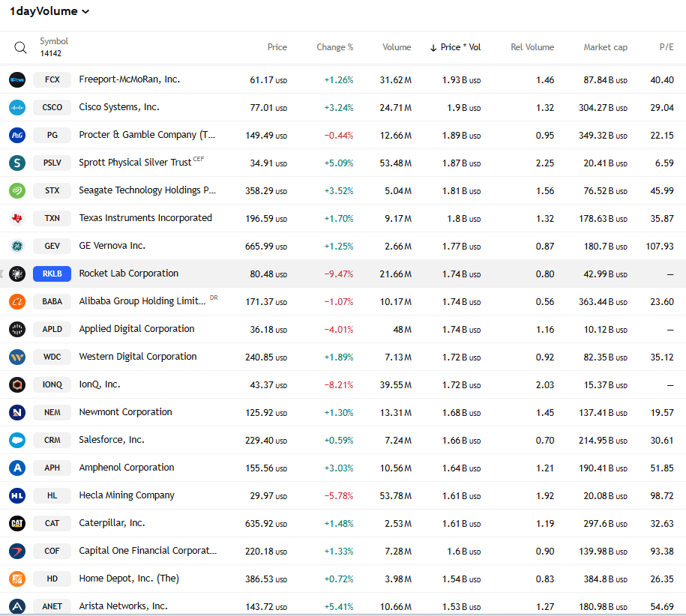Viewport: 686px width, 616px height.
Task: Click the Texas Instruments Incorporated company name
Action: pyautogui.click(x=145, y=218)
